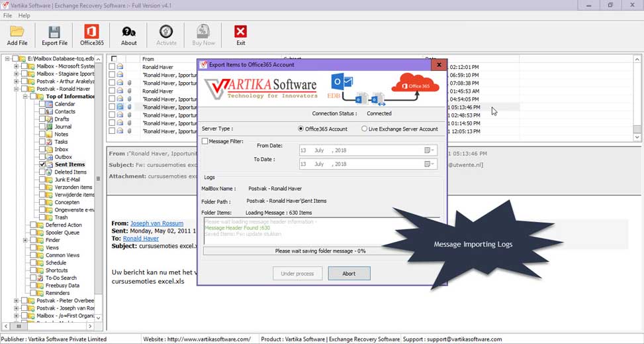
Task: Launch the Office365 export tool
Action: [91, 35]
